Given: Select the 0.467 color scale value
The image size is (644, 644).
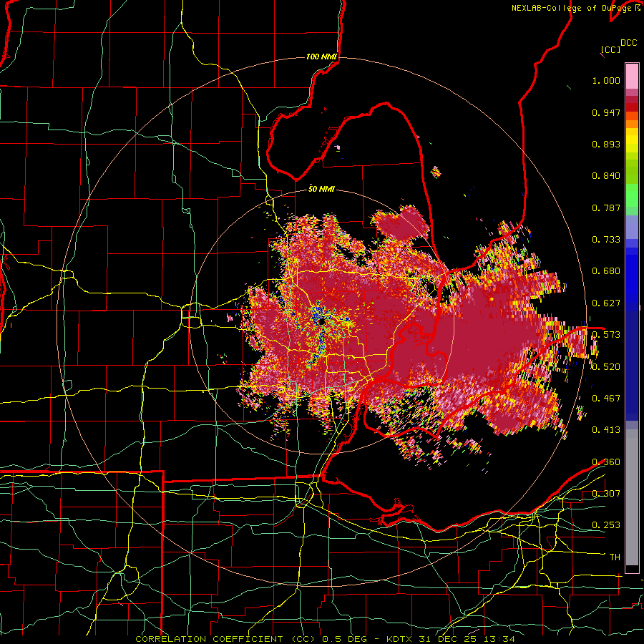Looking at the screenshot, I should pos(606,398).
